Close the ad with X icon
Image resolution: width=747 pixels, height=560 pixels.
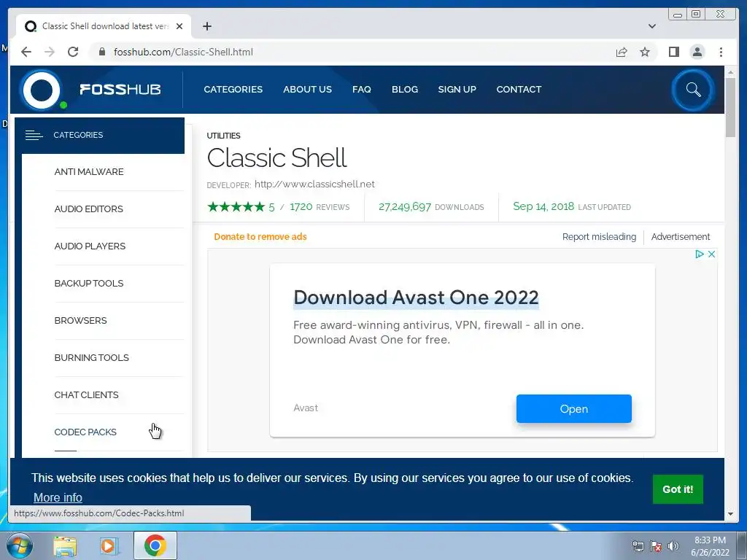tap(711, 254)
